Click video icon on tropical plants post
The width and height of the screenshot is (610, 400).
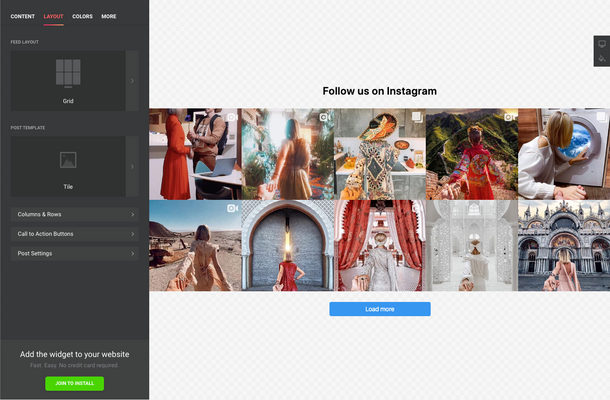(324, 117)
